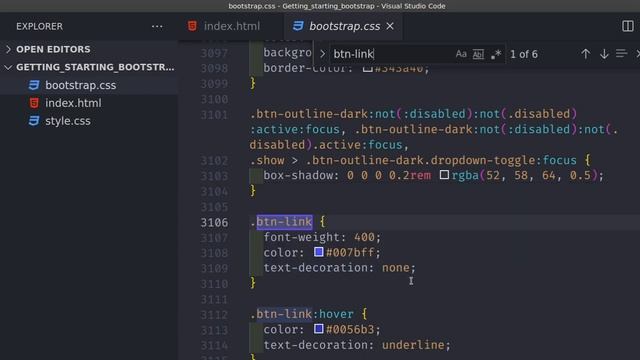Click line number 3106 in the gutter
This screenshot has height=360, width=640.
point(214,222)
